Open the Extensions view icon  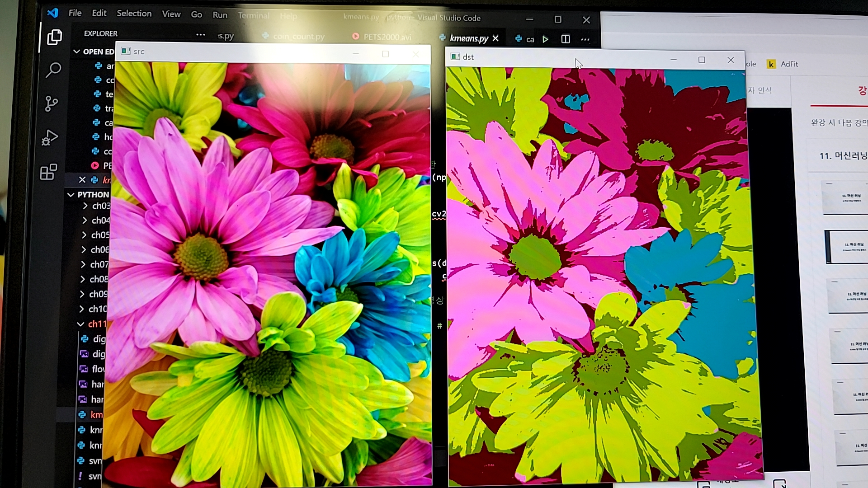[48, 172]
